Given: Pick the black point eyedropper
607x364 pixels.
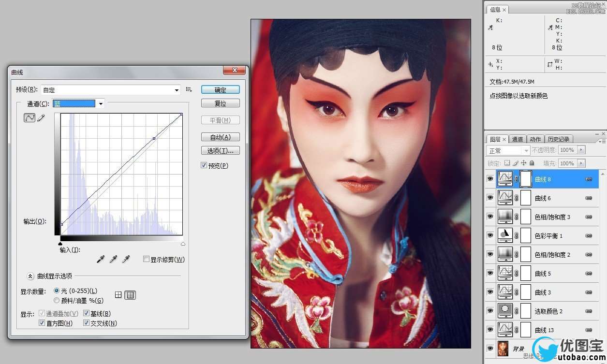Looking at the screenshot, I should tap(100, 260).
